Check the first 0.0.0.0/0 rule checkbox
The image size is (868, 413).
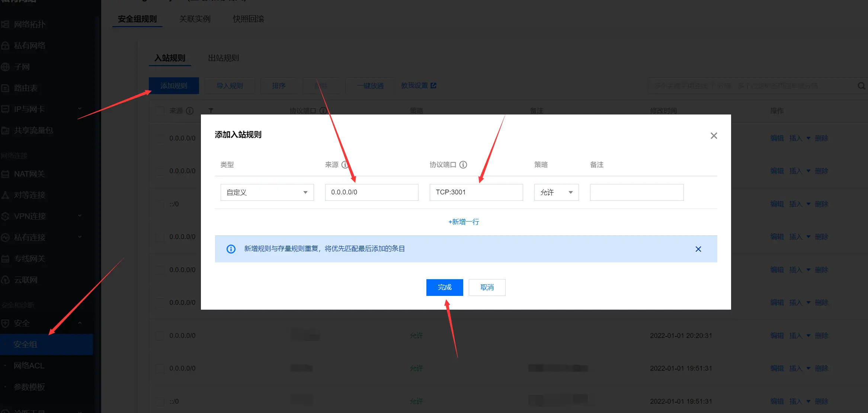[160, 138]
